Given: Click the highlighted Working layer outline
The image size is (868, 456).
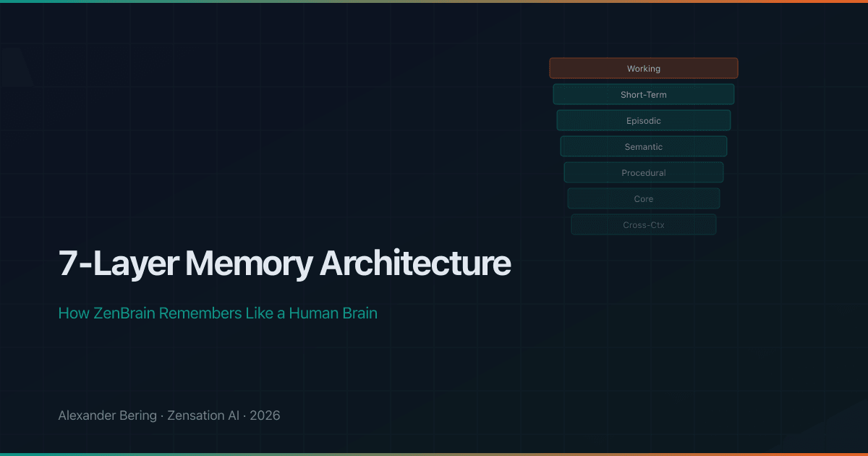Looking at the screenshot, I should click(644, 68).
